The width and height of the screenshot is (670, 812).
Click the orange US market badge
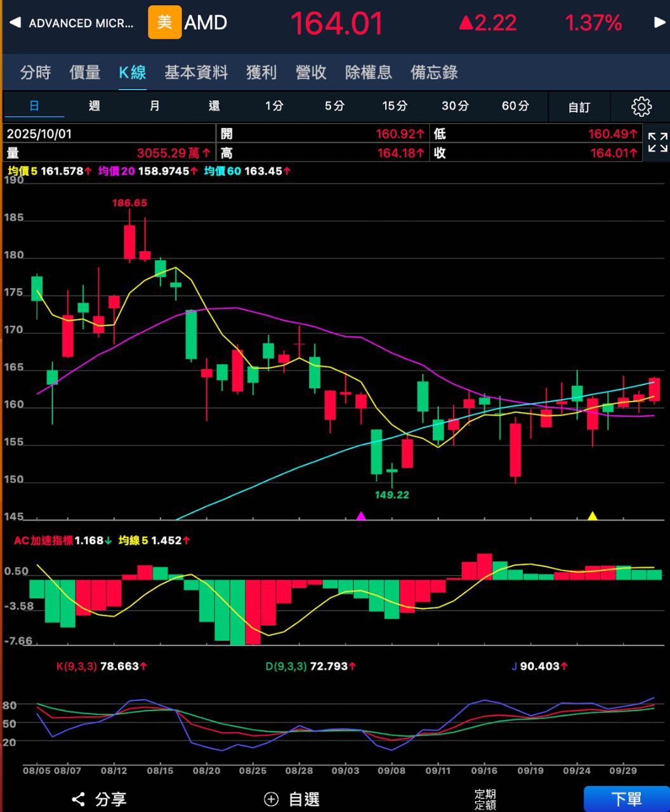point(164,23)
